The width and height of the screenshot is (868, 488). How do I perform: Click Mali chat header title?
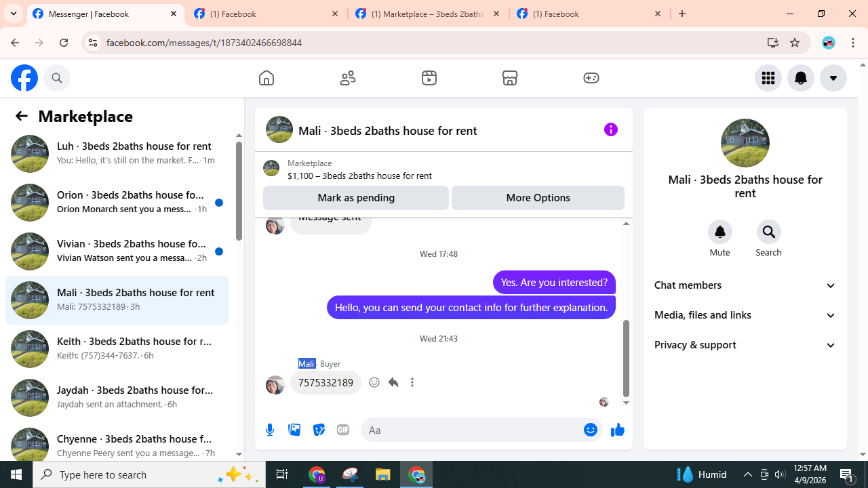tap(387, 130)
